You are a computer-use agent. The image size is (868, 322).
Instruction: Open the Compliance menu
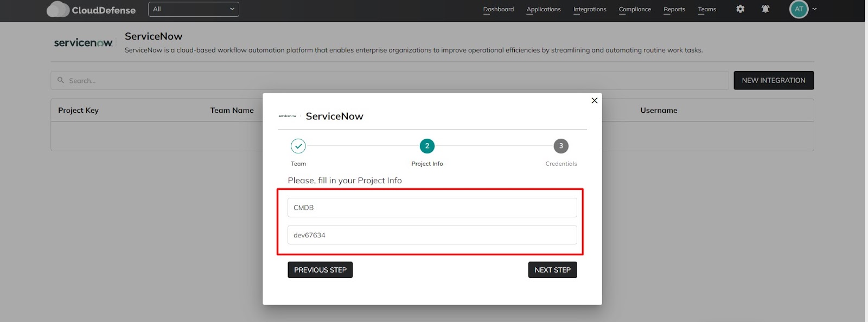coord(635,9)
